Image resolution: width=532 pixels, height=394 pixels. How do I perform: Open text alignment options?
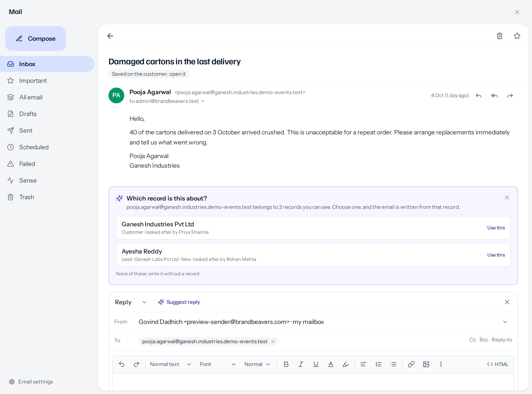363,364
